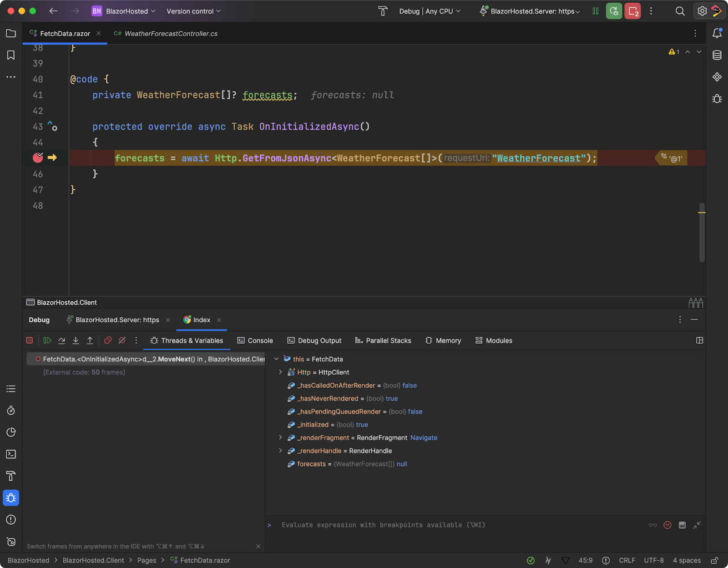
Task: Open the Build hammer tool window in left sidebar
Action: click(x=11, y=476)
